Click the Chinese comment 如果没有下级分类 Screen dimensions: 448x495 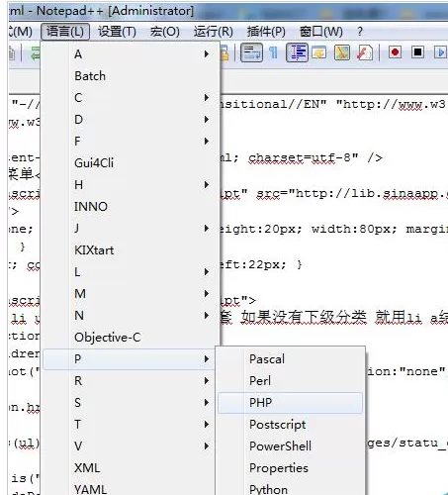pyautogui.click(x=304, y=317)
